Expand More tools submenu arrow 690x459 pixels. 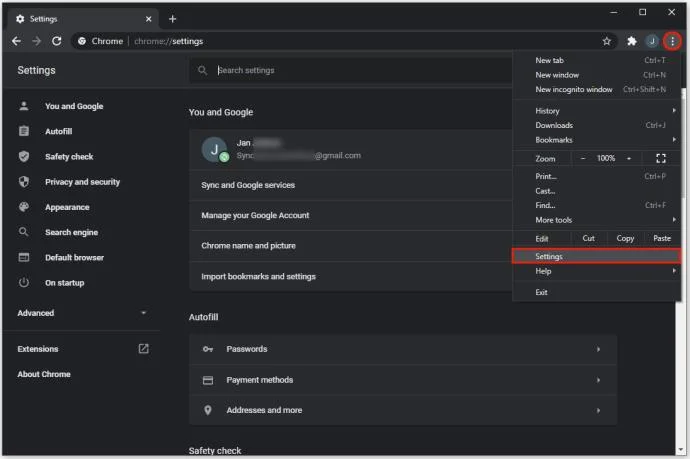coord(674,220)
